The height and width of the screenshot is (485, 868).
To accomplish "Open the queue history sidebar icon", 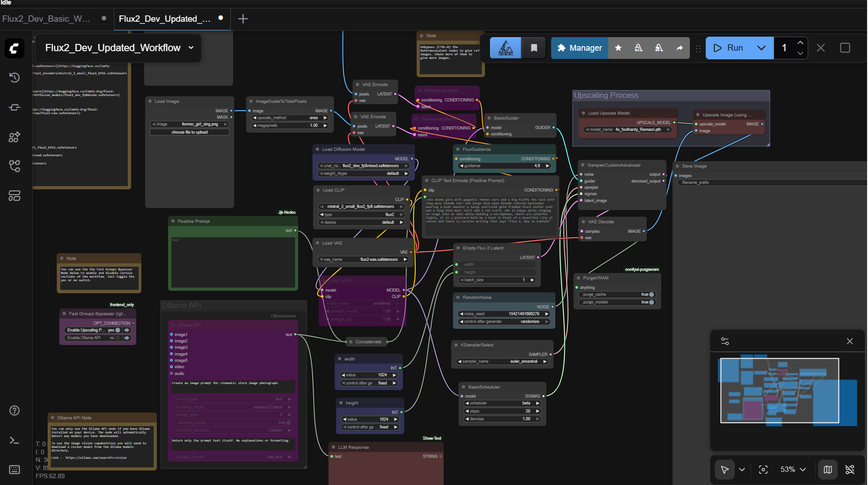I will (x=15, y=77).
